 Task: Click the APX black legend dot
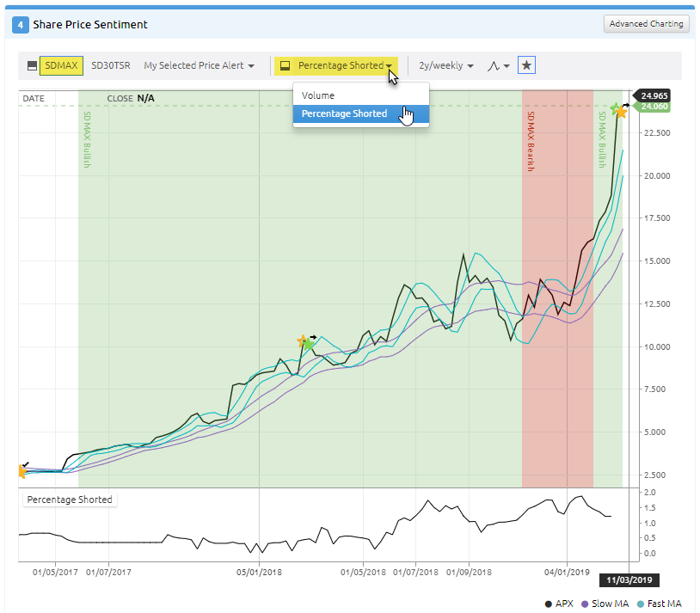tap(548, 604)
